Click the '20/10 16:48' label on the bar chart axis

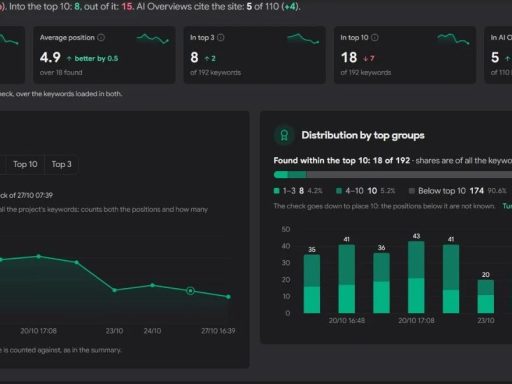tap(347, 321)
